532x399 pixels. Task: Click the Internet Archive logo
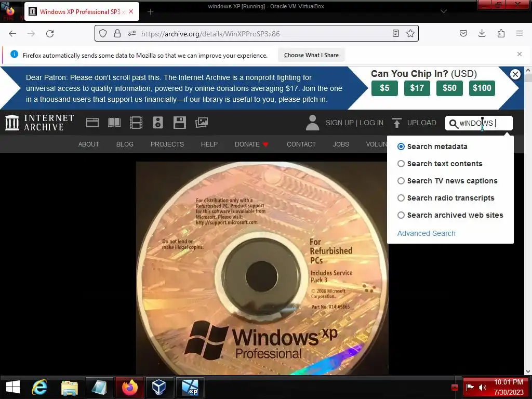click(39, 123)
